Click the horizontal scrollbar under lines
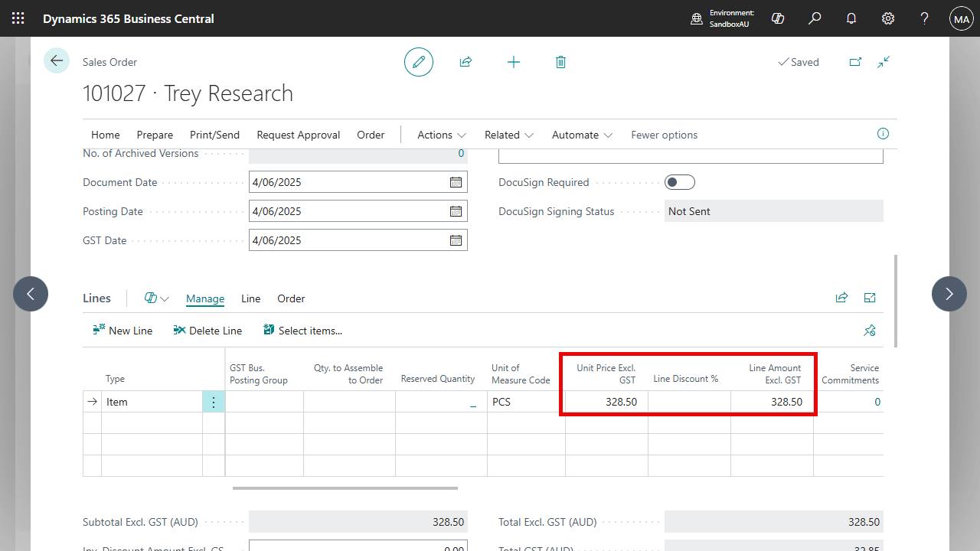This screenshot has width=980, height=551. (345, 487)
